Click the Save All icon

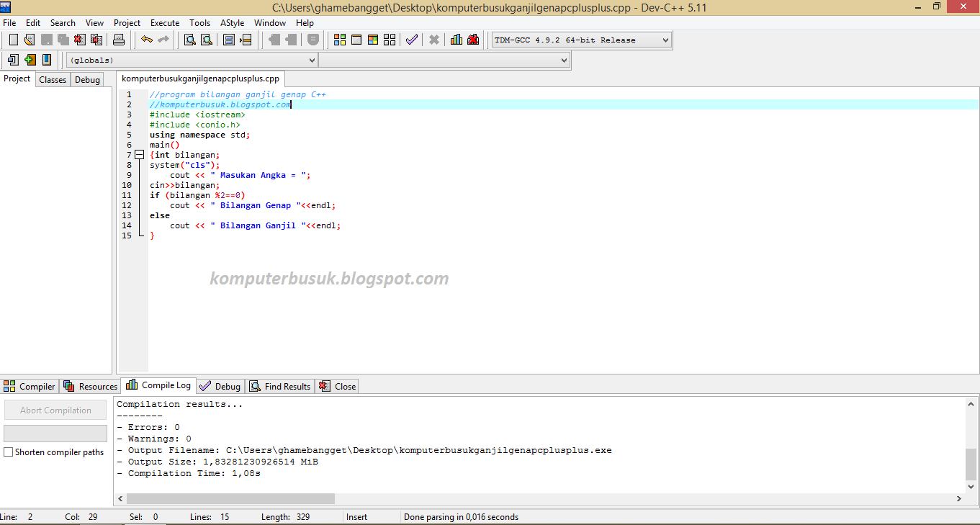tap(63, 40)
